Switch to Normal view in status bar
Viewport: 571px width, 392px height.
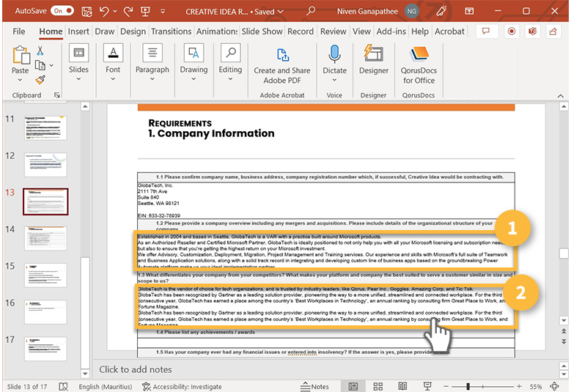pyautogui.click(x=353, y=386)
